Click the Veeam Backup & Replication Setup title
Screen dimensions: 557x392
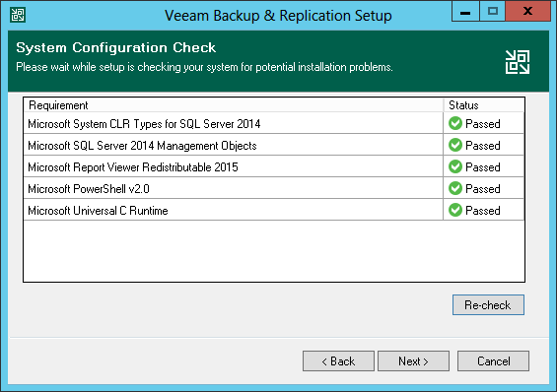(x=278, y=16)
